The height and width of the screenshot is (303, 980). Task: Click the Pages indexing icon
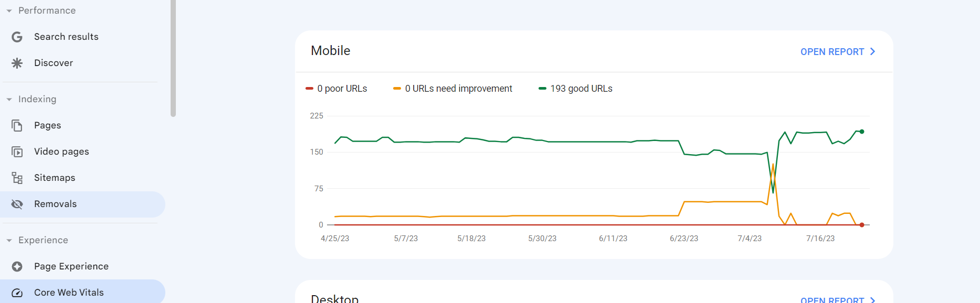(x=17, y=125)
